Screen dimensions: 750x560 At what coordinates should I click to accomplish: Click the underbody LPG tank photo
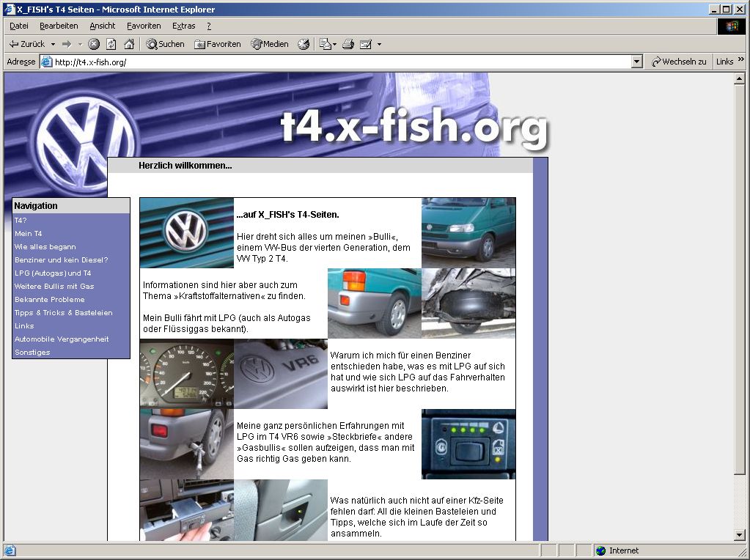click(x=468, y=303)
